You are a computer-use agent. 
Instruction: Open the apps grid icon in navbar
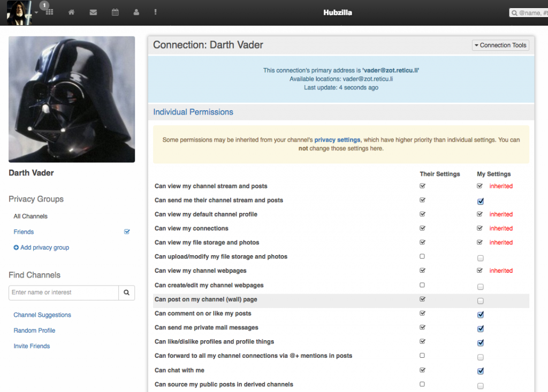[x=49, y=12]
